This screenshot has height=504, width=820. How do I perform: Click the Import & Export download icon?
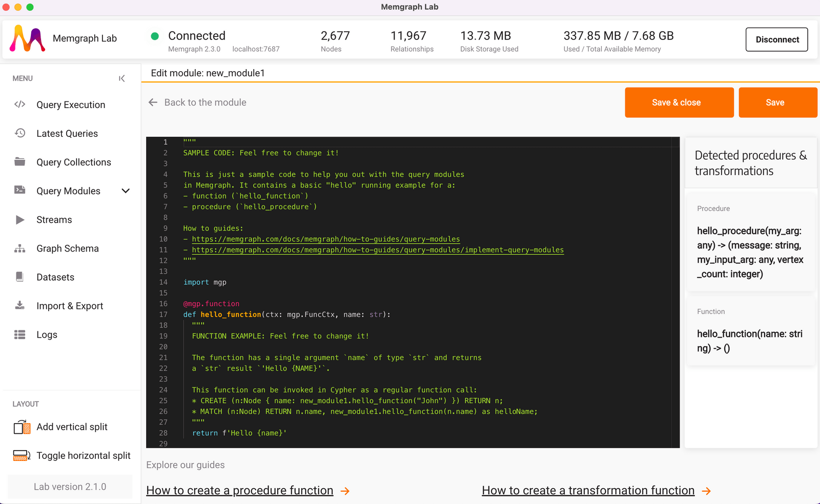(20, 306)
